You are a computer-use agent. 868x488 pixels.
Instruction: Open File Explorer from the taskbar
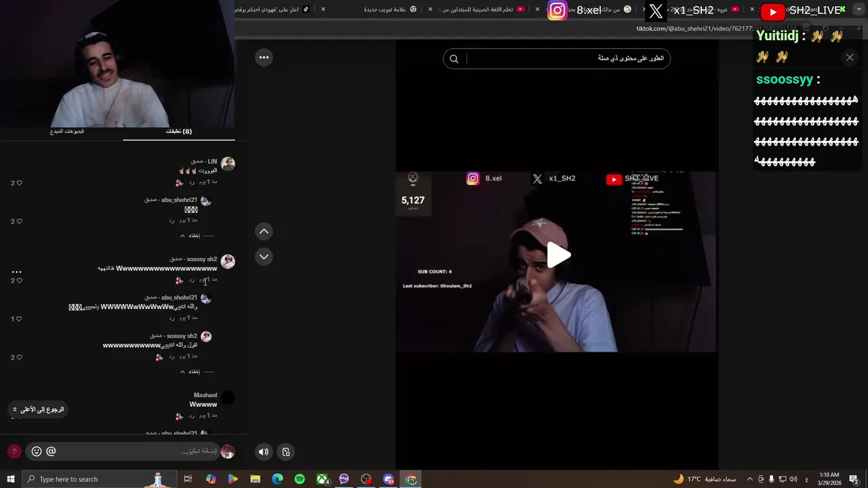[255, 479]
